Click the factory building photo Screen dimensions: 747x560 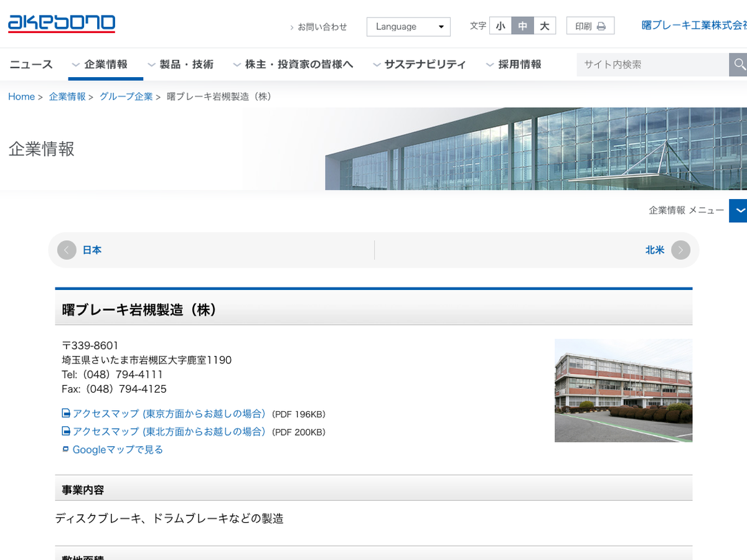(623, 391)
